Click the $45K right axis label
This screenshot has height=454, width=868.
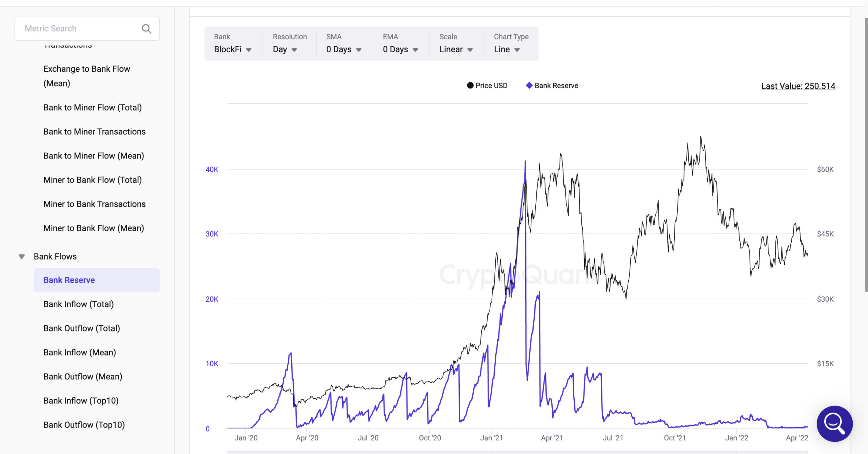pos(825,234)
